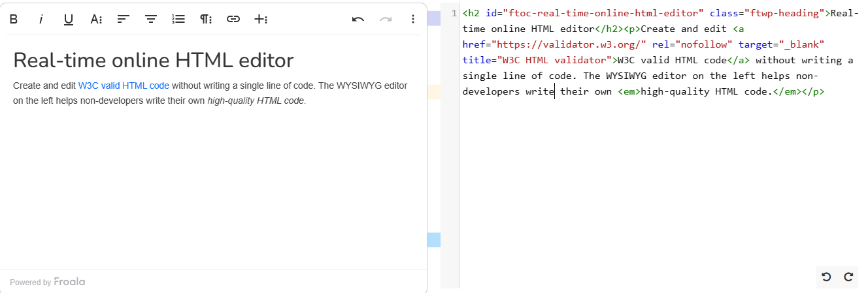The image size is (868, 293).
Task: Toggle italic text formatting
Action: (x=41, y=19)
